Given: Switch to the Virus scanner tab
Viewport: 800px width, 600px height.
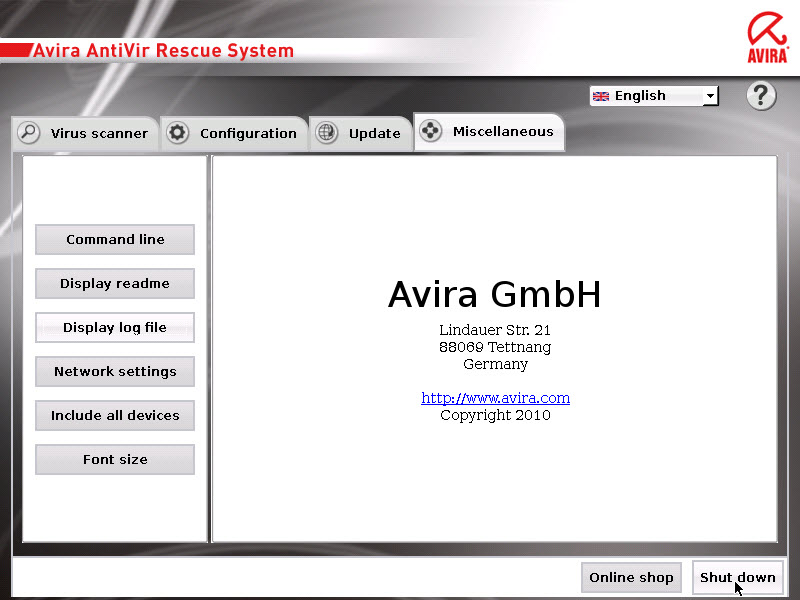Looking at the screenshot, I should (x=85, y=133).
